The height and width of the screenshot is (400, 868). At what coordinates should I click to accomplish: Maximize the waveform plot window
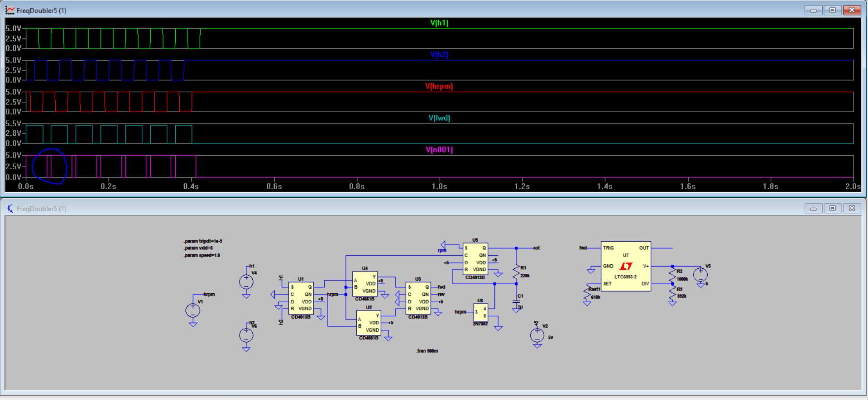(x=832, y=10)
